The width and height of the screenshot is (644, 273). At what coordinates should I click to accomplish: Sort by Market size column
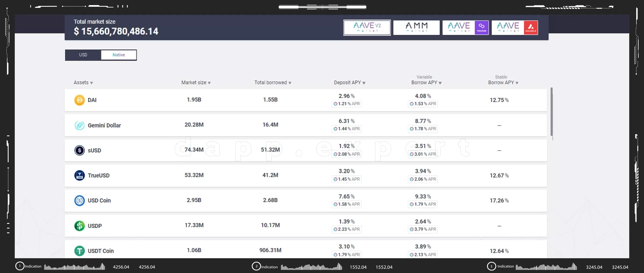pos(196,82)
